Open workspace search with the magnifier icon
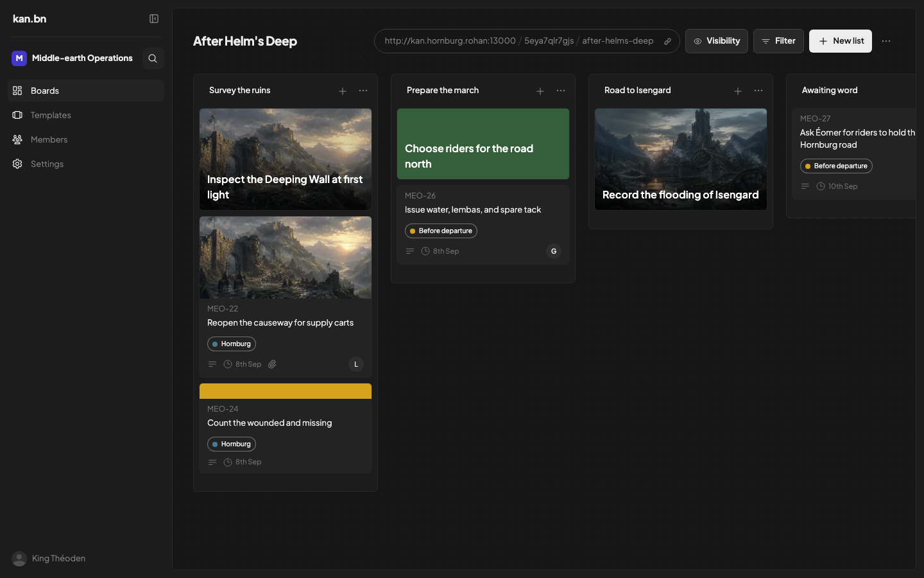The height and width of the screenshot is (578, 924). tap(153, 58)
